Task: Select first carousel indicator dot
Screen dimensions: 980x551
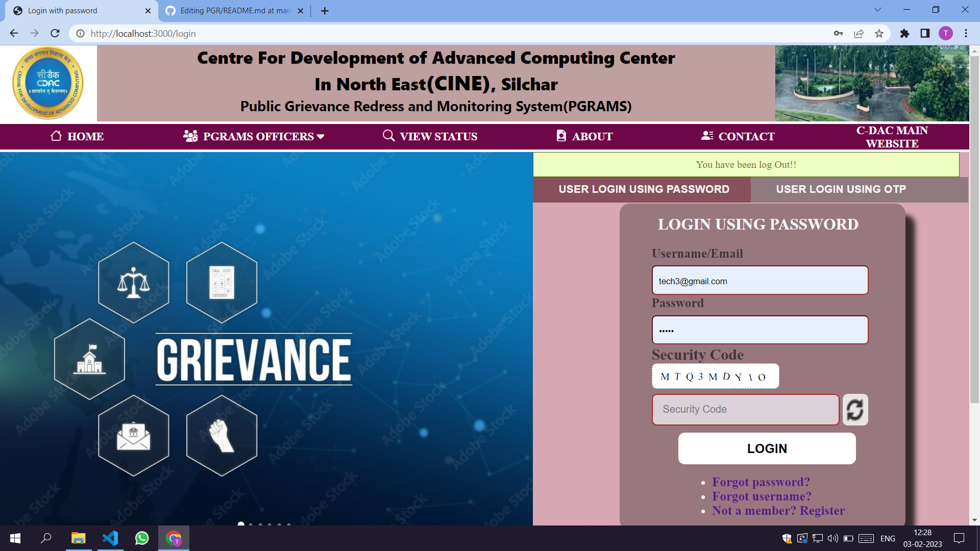Action: [241, 524]
